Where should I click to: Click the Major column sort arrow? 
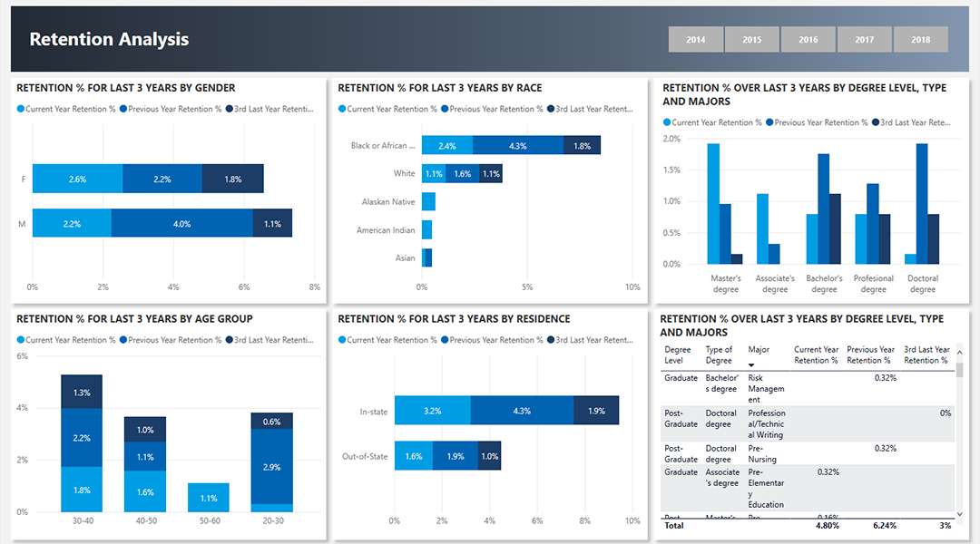coord(751,365)
